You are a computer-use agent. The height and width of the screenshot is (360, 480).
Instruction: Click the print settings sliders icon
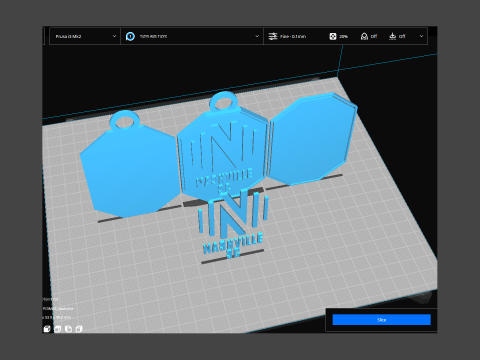[x=273, y=36]
